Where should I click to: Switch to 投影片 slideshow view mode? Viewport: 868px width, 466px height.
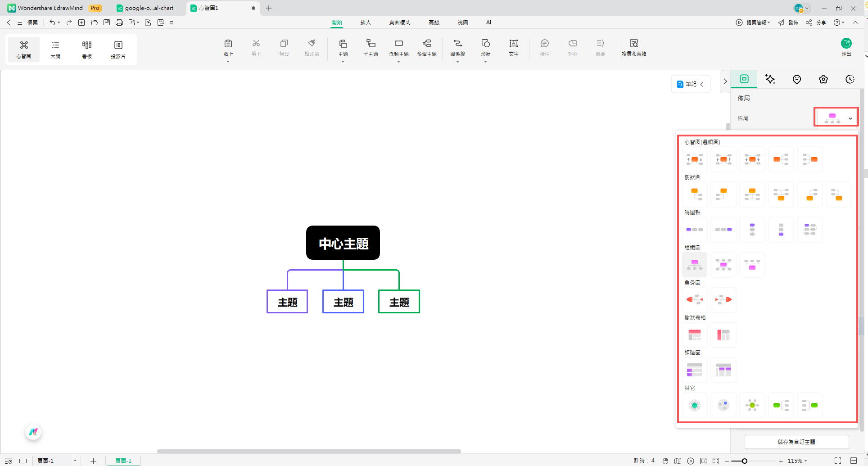[x=118, y=49]
